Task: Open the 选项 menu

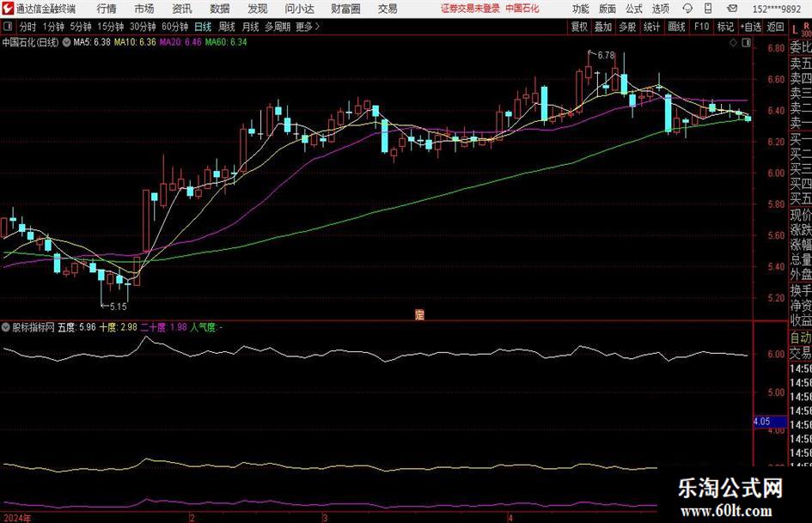Action: 660,9
